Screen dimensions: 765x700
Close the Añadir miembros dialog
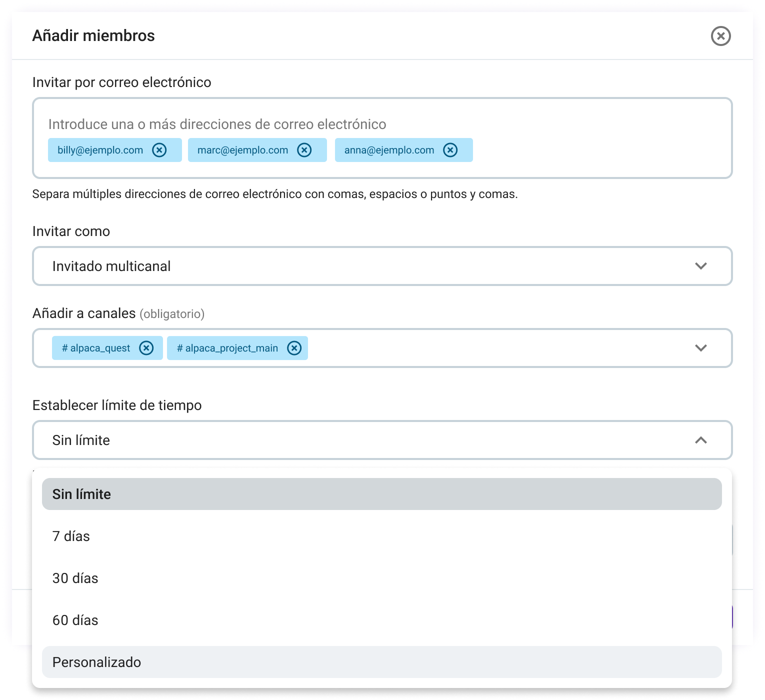[x=720, y=36]
